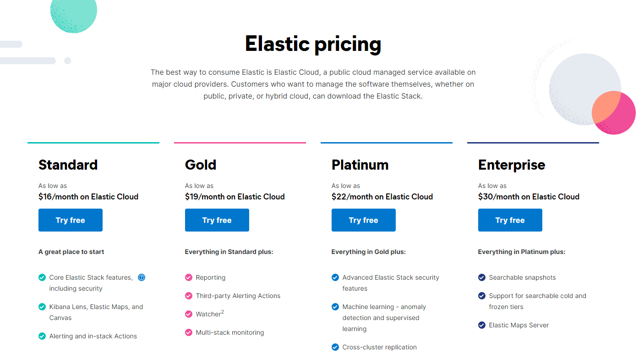Click the checkmark next to Cross-cluster replication
This screenshot has width=644, height=359.
pyautogui.click(x=335, y=347)
